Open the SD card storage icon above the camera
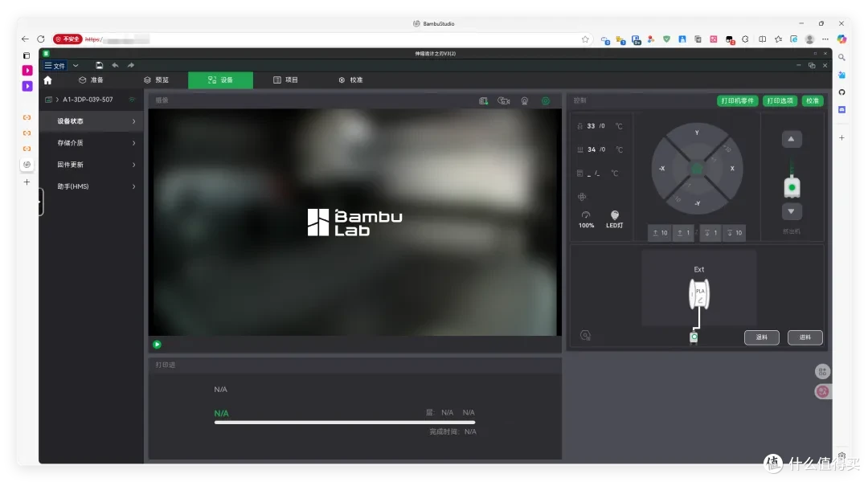Screen dimensions: 868x482 (x=483, y=100)
